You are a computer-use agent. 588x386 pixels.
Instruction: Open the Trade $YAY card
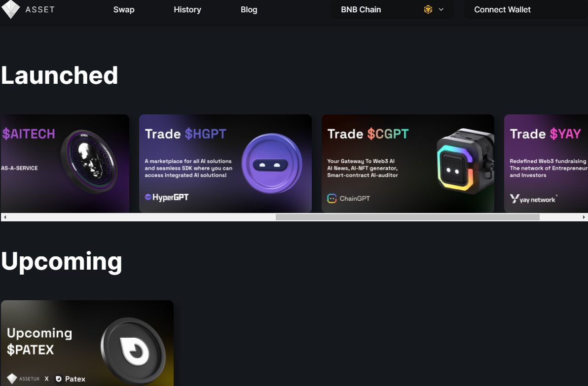pos(546,163)
